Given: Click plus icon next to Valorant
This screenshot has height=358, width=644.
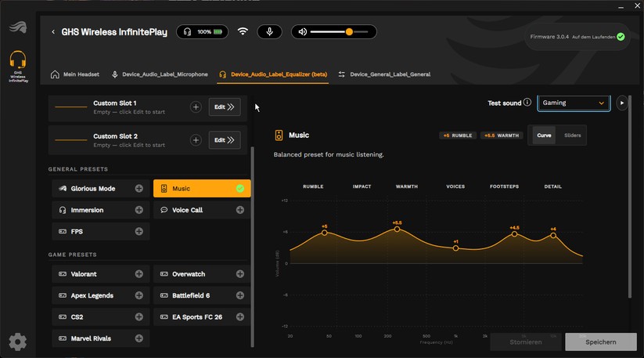Looking at the screenshot, I should click(139, 274).
